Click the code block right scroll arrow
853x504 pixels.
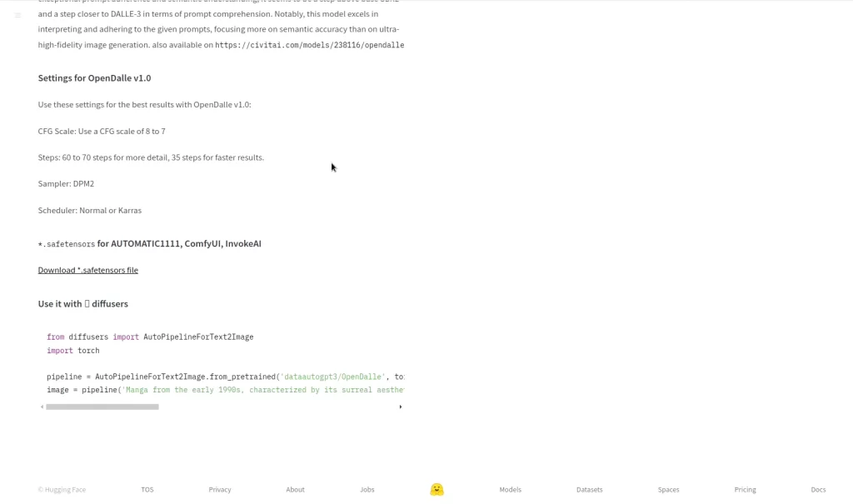coord(401,407)
